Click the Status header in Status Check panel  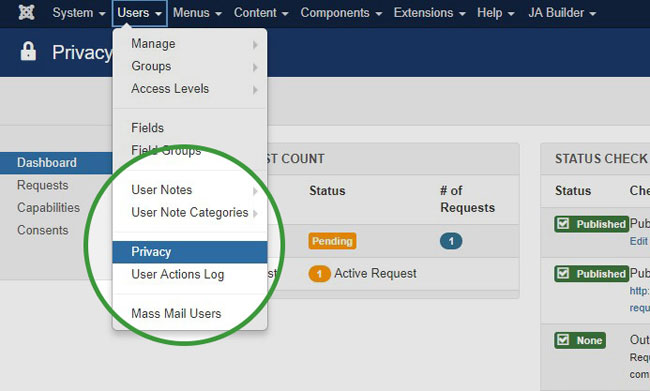pos(573,191)
